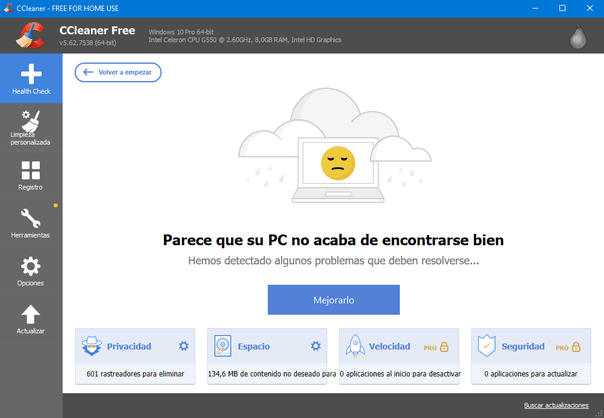Click the Intel Celeron CPU info line
Image resolution: width=604 pixels, height=418 pixels.
[x=245, y=40]
